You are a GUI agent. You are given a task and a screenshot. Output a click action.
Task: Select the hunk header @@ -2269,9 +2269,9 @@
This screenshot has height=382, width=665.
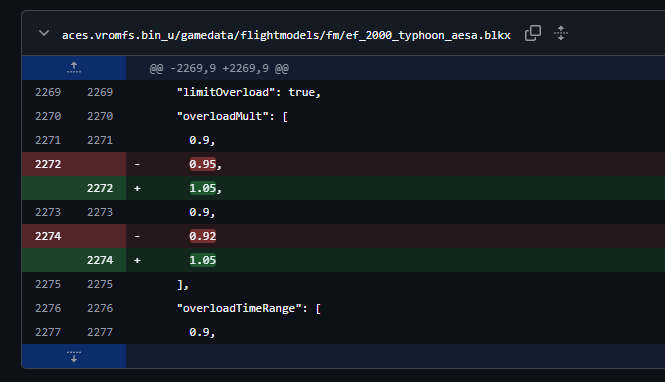[219, 68]
